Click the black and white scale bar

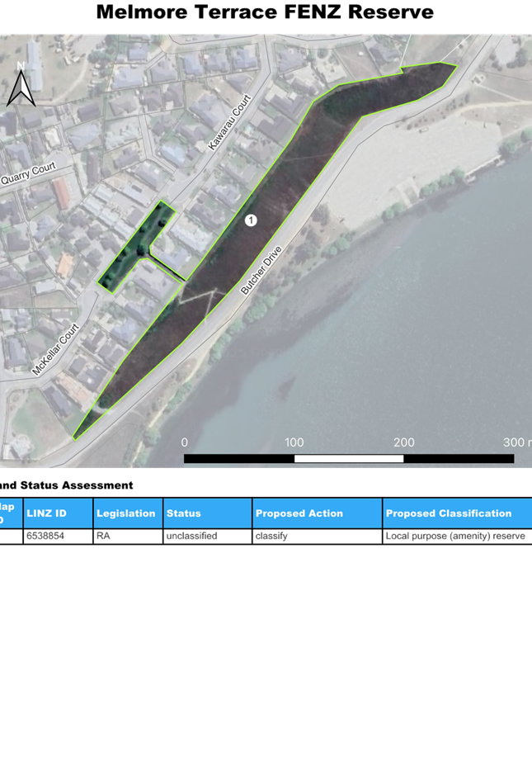coord(348,458)
